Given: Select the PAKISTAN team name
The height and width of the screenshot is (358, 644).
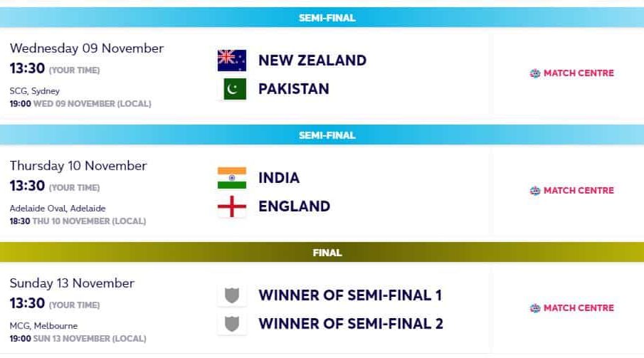Looking at the screenshot, I should [294, 89].
